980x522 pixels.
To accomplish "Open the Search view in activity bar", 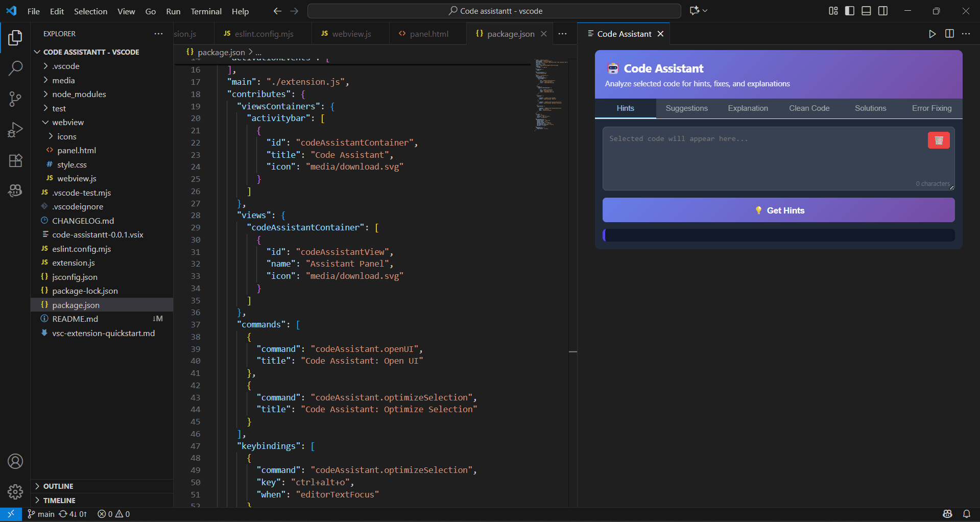I will click(x=15, y=68).
